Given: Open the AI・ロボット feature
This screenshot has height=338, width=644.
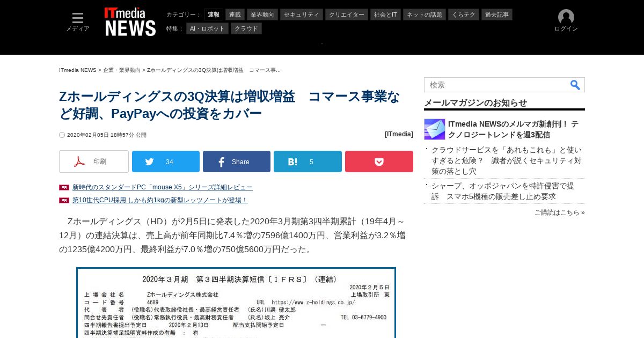Looking at the screenshot, I should pyautogui.click(x=207, y=28).
